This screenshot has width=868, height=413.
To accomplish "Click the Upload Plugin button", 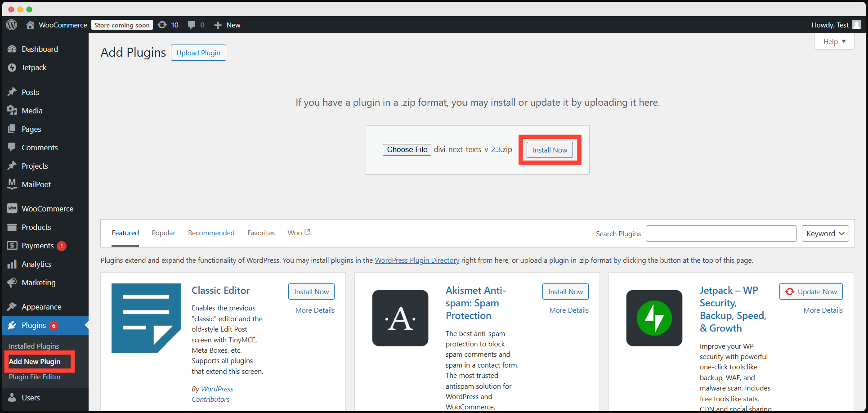I will point(198,53).
